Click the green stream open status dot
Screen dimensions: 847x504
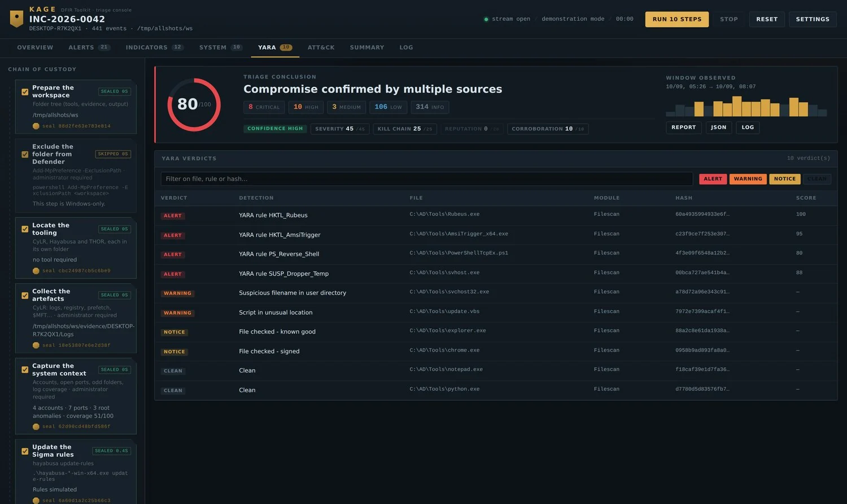pyautogui.click(x=486, y=19)
